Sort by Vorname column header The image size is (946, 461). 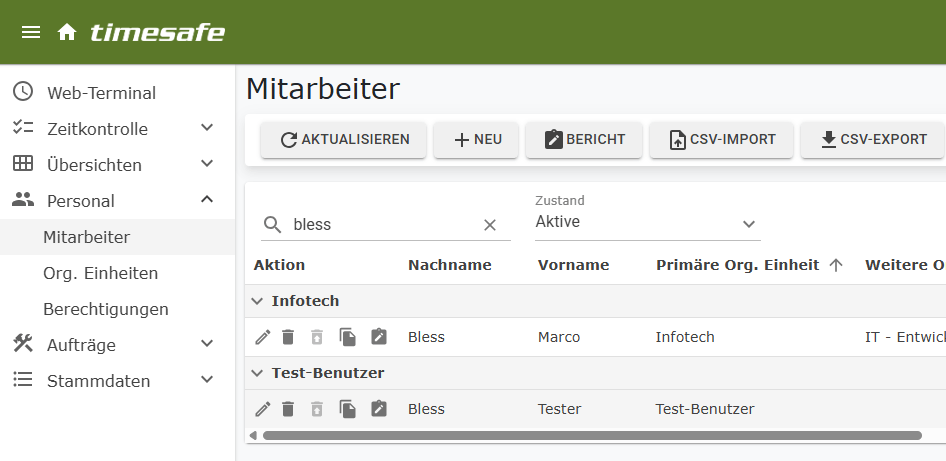(573, 265)
